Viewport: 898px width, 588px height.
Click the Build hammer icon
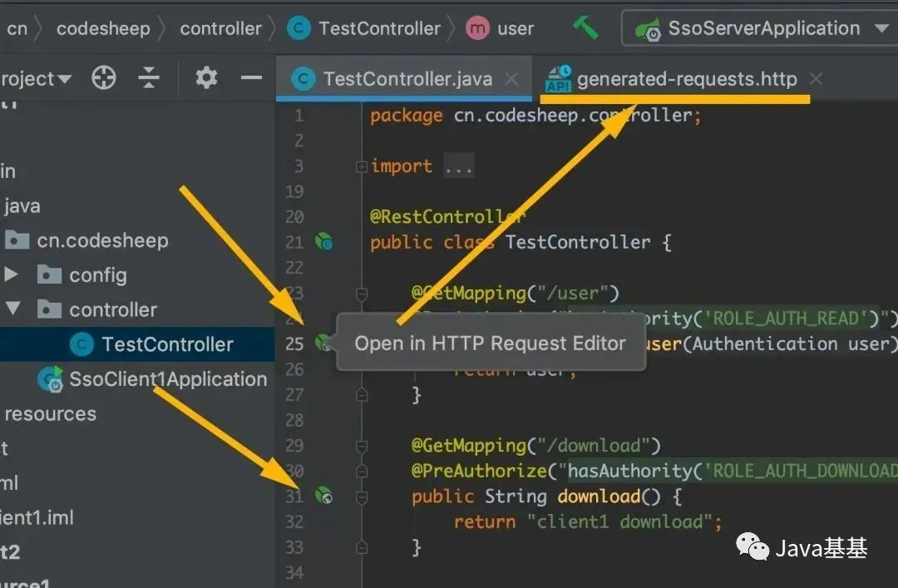[585, 27]
